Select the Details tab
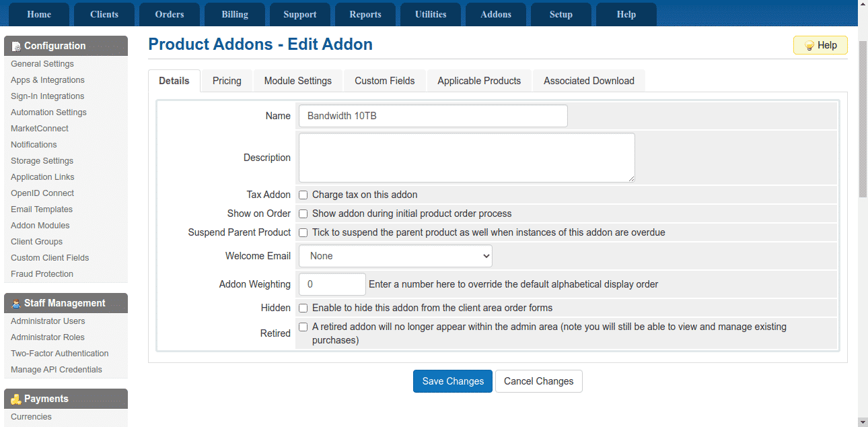The image size is (868, 427). pyautogui.click(x=174, y=81)
